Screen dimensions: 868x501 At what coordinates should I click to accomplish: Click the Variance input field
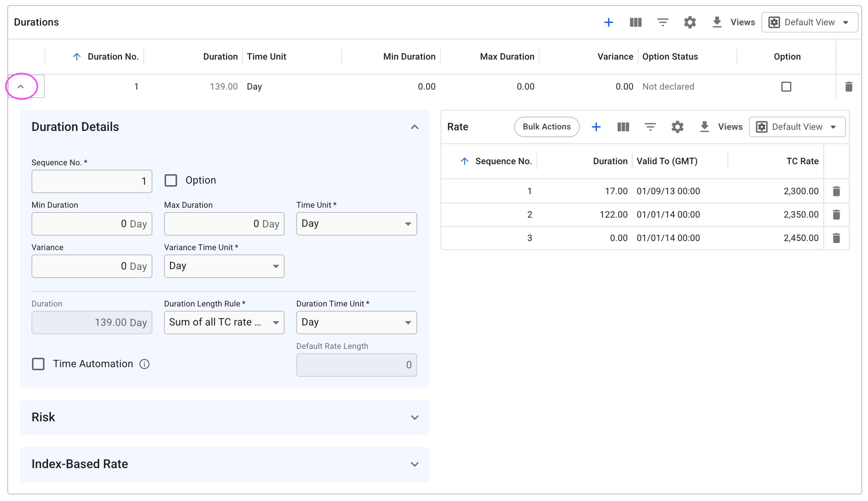point(92,266)
